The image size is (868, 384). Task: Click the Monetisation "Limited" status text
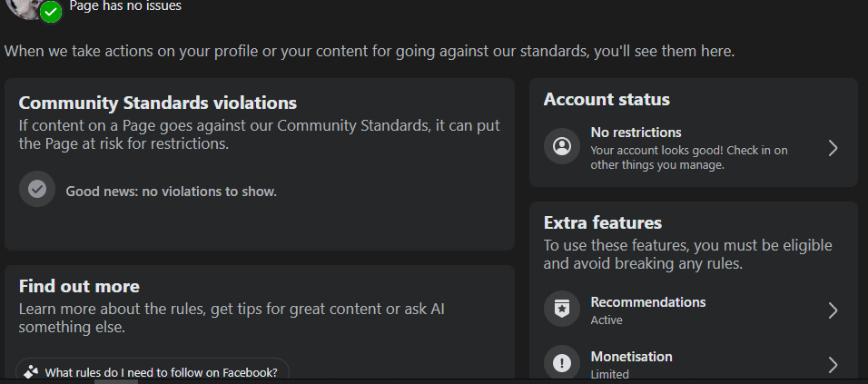click(x=609, y=375)
